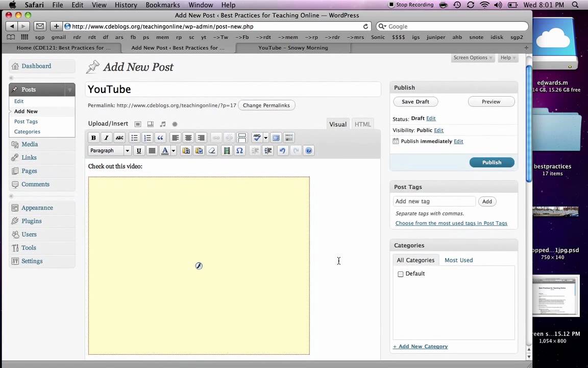
Task: Preview the post
Action: [x=491, y=102]
